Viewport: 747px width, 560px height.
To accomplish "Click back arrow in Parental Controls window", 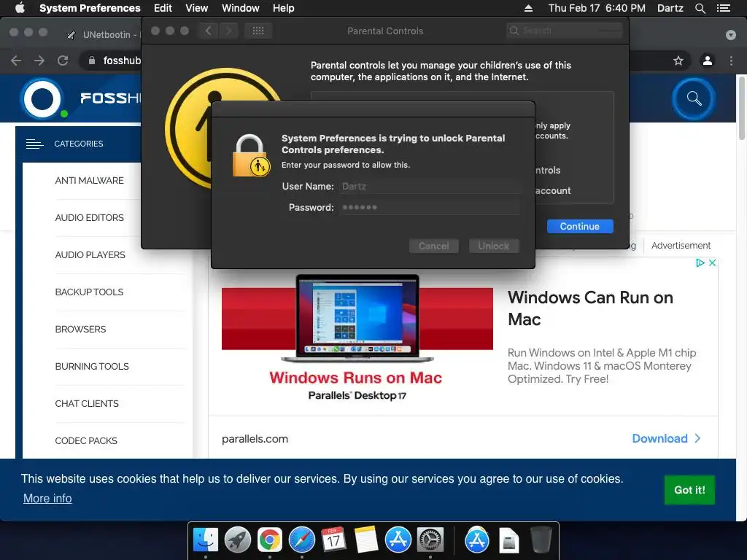I will coord(208,31).
